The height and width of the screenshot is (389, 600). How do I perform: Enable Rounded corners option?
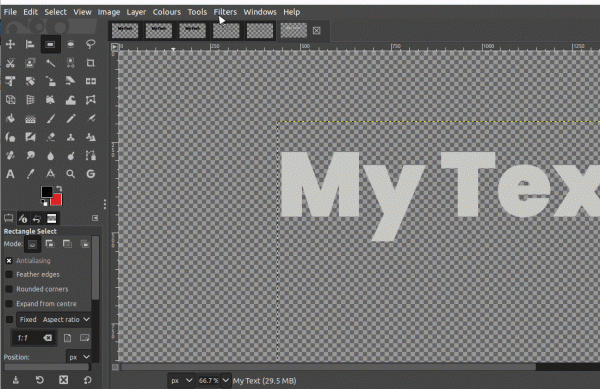9,289
